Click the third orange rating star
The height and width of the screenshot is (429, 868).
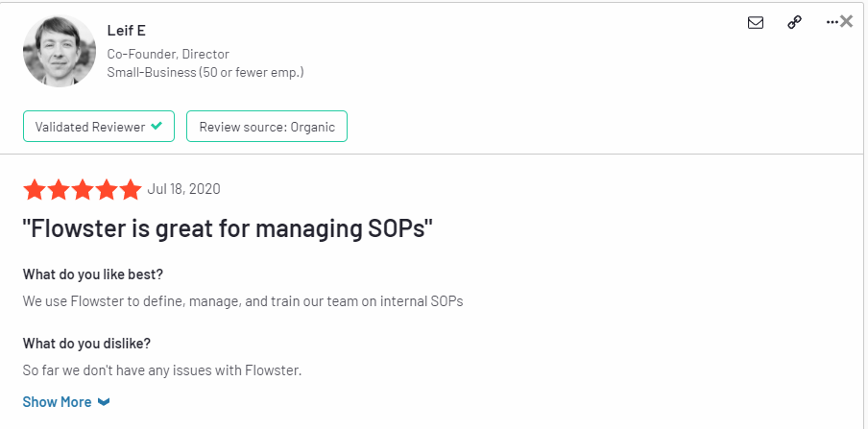83,189
